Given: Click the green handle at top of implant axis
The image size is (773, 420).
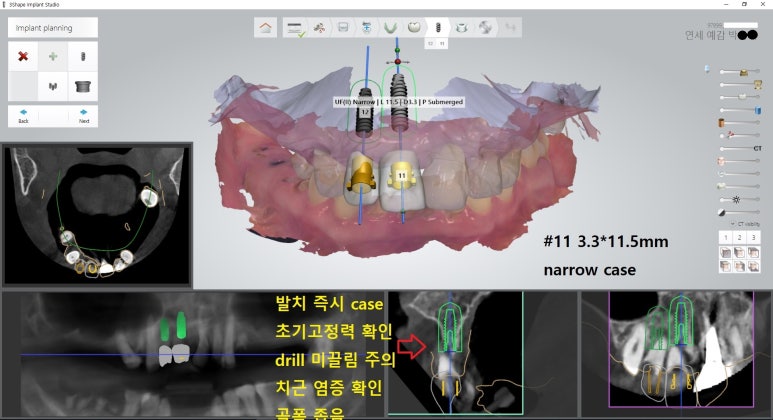Looking at the screenshot, I should [x=397, y=50].
